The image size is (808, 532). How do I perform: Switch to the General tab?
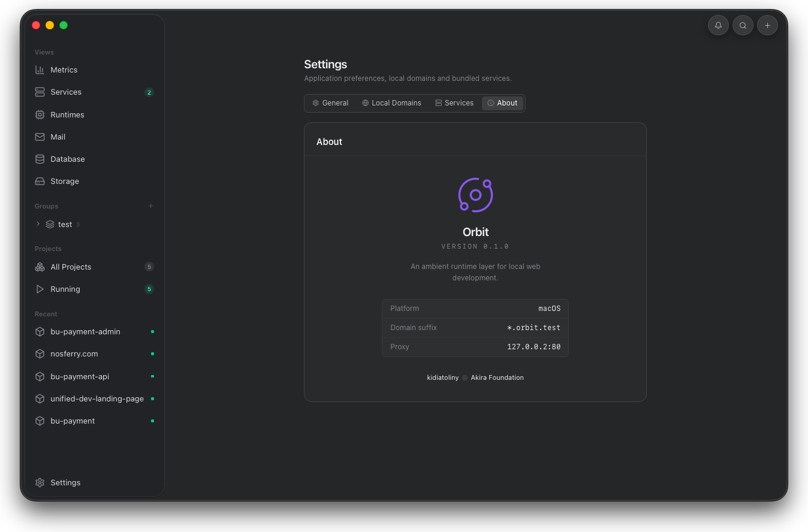pos(330,103)
